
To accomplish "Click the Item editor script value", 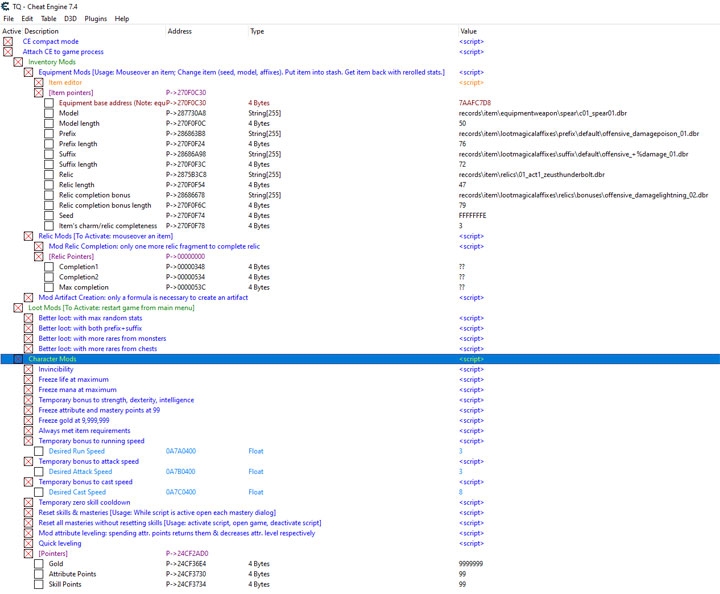I will click(x=471, y=83).
